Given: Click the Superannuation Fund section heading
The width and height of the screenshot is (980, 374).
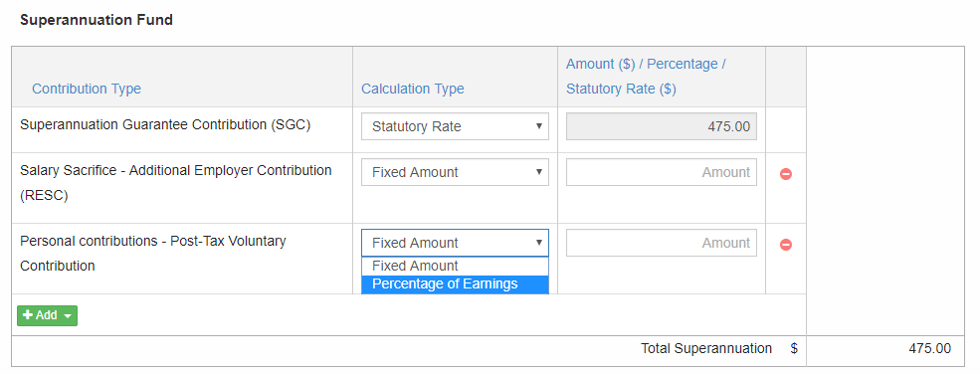Looking at the screenshot, I should (x=97, y=20).
